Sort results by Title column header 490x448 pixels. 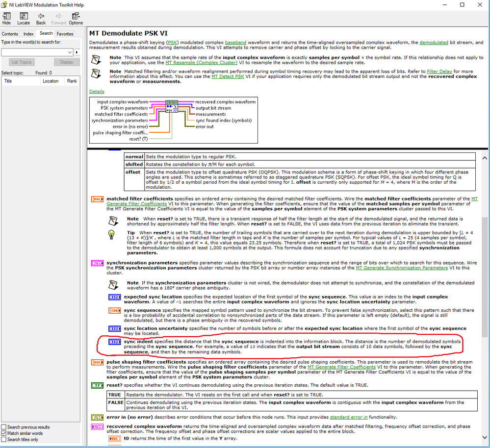21,81
